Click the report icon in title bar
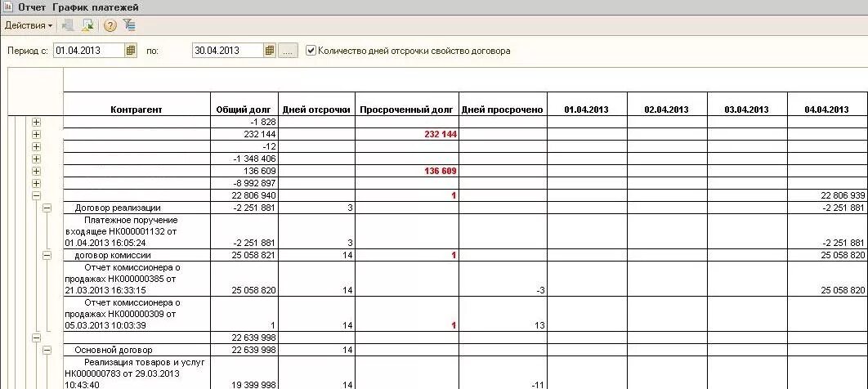Image resolution: width=868 pixels, height=389 pixels. point(8,7)
